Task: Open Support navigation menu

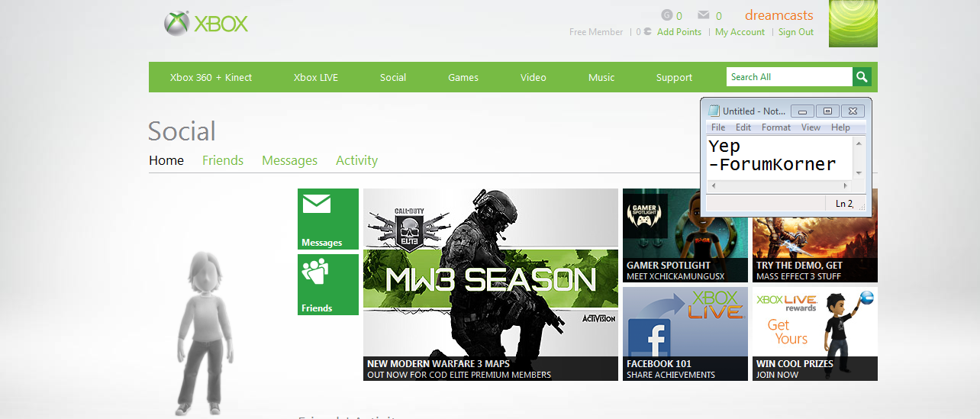Action: click(x=675, y=77)
